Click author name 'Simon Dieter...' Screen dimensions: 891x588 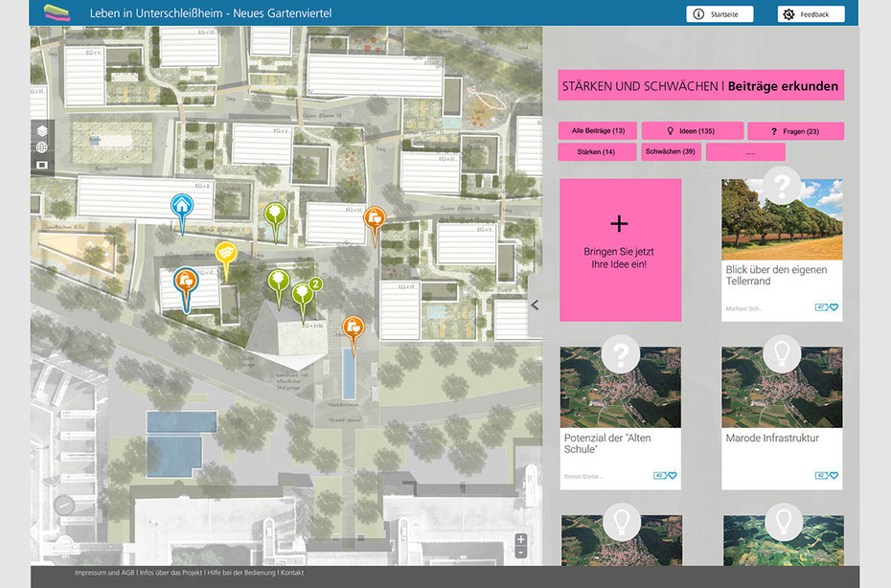[583, 477]
